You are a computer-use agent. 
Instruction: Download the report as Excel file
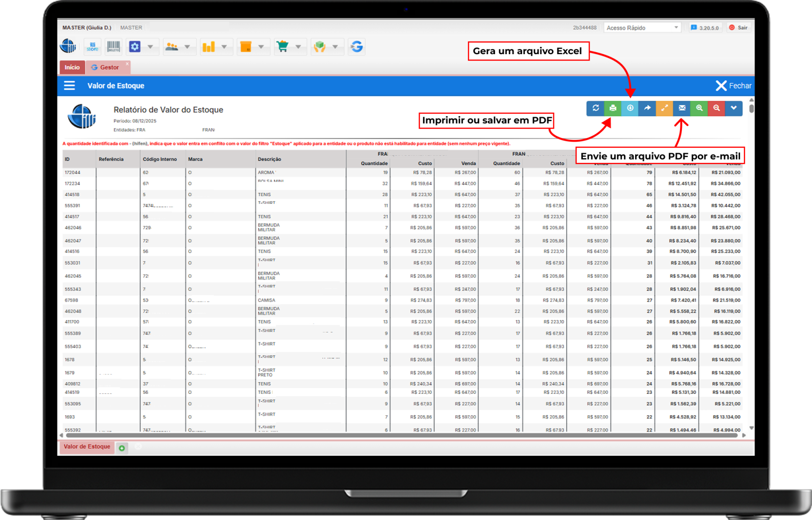pos(630,108)
